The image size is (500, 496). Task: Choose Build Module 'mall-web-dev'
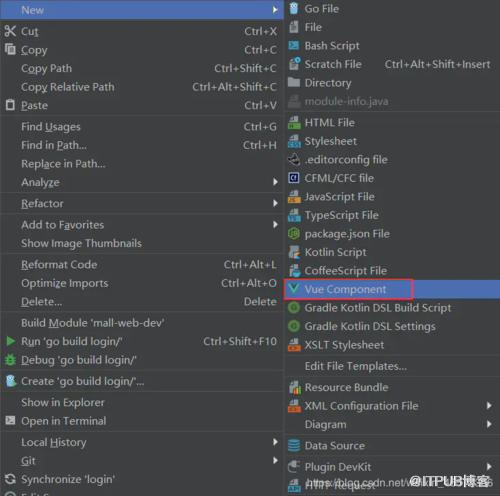(142, 323)
